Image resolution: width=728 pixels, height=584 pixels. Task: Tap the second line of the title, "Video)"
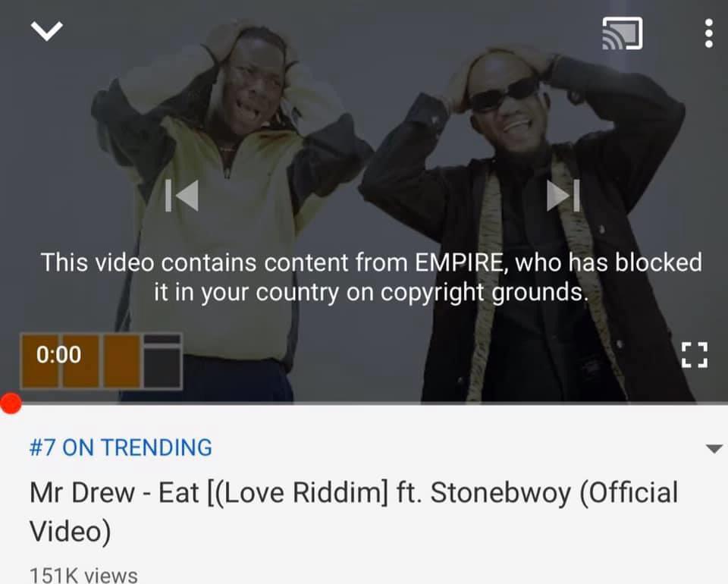(70, 532)
